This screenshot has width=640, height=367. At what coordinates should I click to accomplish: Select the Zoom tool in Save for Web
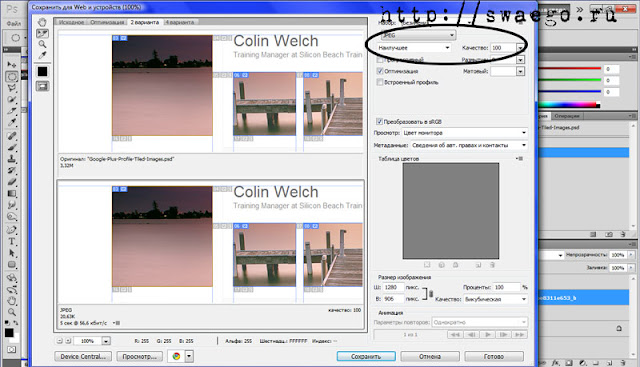42,44
